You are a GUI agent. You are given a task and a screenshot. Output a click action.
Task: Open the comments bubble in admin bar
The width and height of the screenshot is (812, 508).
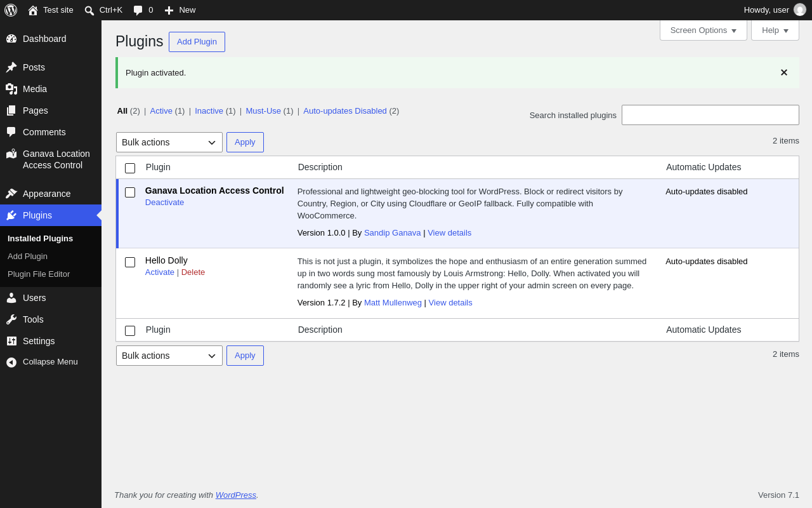tap(138, 10)
